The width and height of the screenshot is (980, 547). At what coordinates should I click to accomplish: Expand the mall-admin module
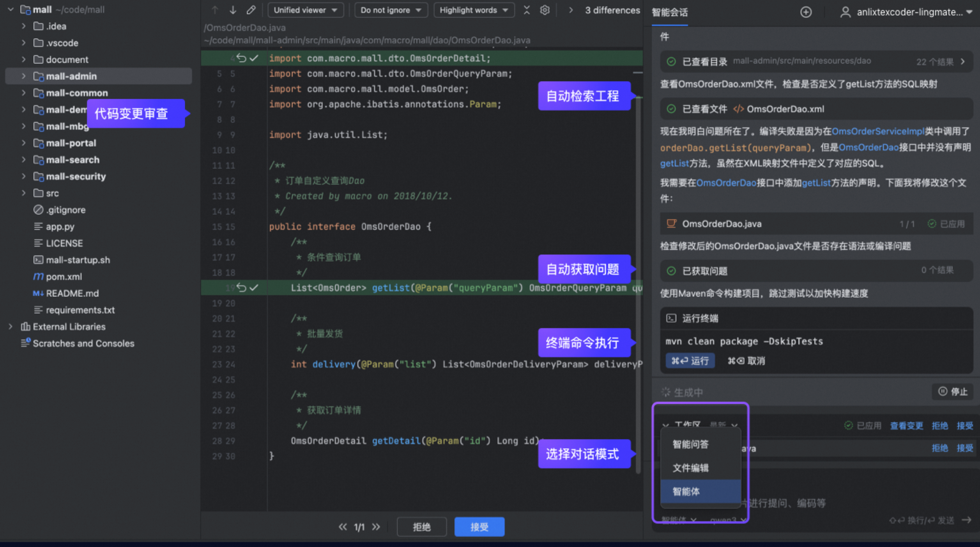point(24,76)
